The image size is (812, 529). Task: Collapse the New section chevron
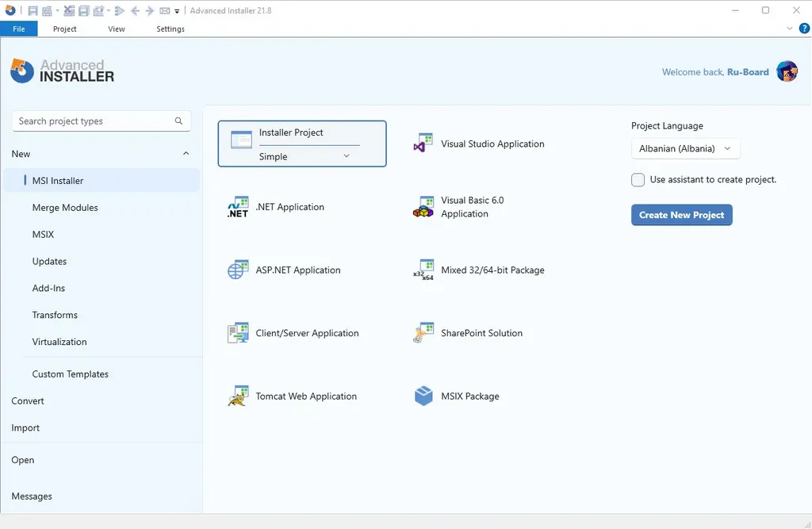point(186,153)
